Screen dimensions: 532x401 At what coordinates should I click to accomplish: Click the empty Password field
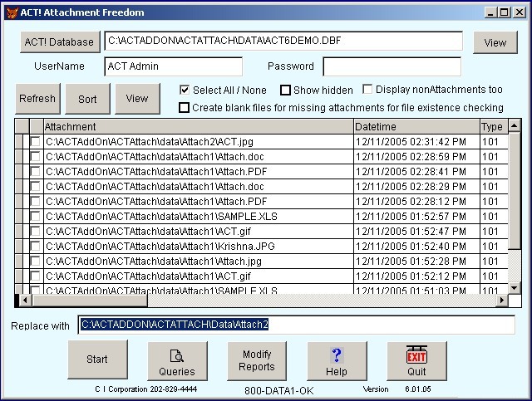click(x=392, y=66)
